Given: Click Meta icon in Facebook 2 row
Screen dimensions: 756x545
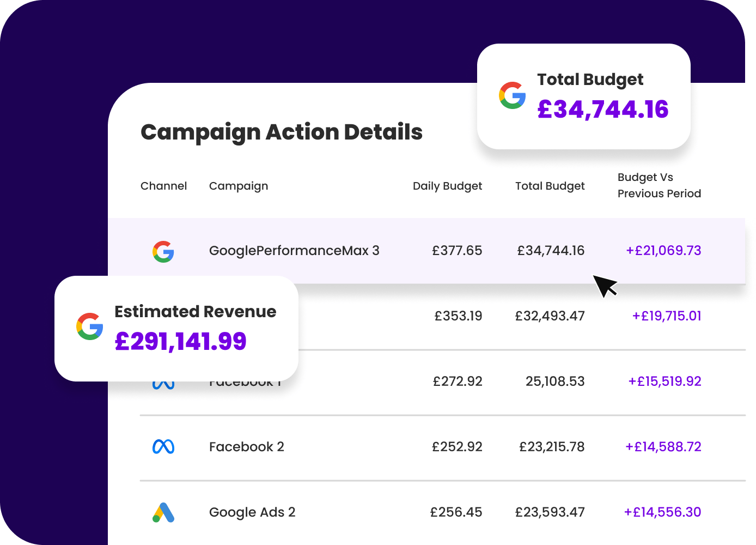Looking at the screenshot, I should 163,447.
